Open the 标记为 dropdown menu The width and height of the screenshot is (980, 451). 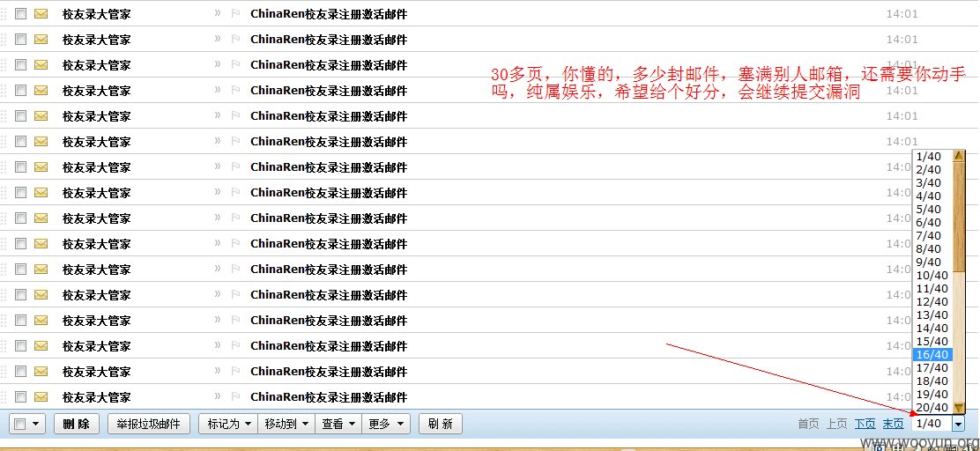point(228,424)
